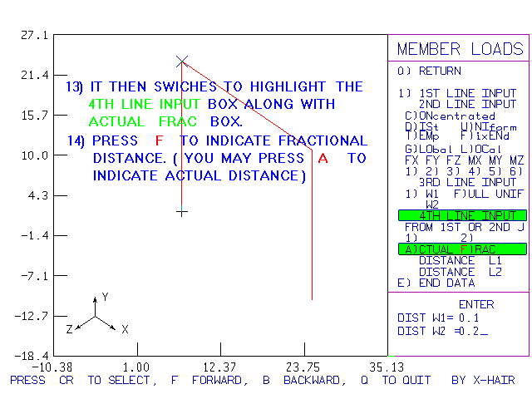The image size is (532, 399).
Task: Click the DIST W2 entry field
Action: pos(443,331)
